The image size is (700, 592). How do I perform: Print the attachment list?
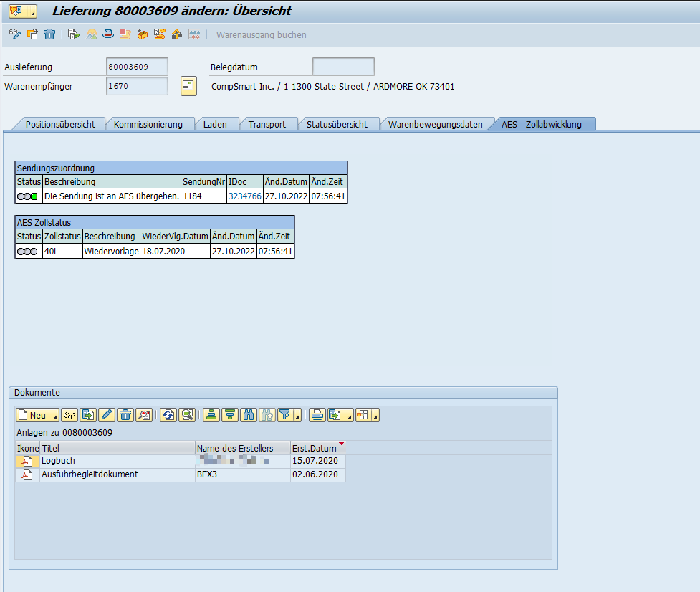317,415
